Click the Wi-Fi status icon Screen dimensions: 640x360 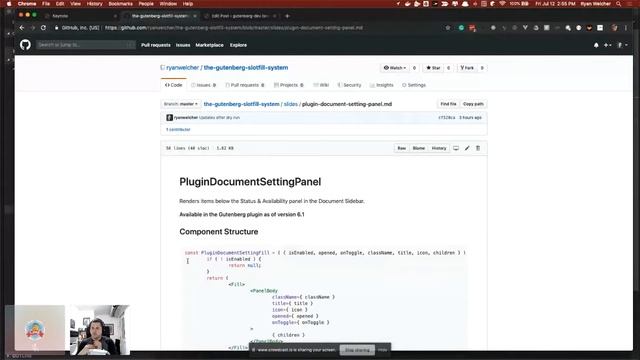click(502, 4)
